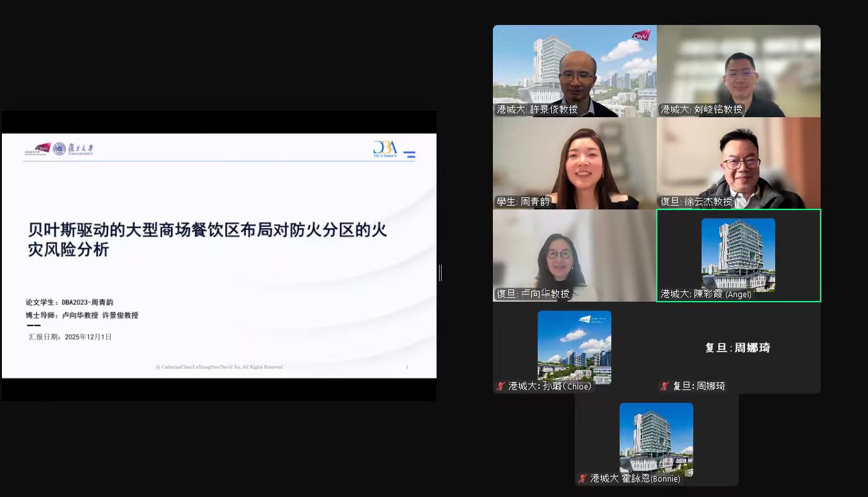Image resolution: width=868 pixels, height=497 pixels.
Task: Click the building avatar of 孙璐 (Chloe)
Action: (574, 346)
